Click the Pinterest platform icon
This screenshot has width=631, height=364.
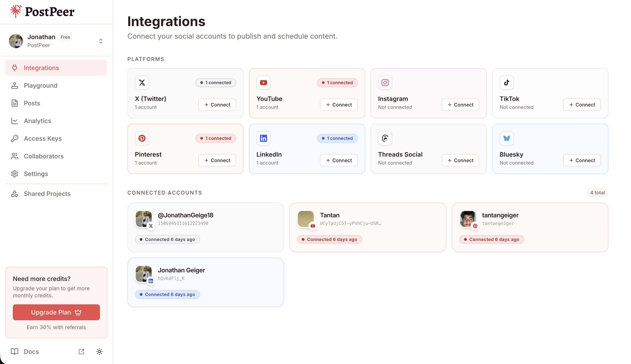[x=142, y=138]
